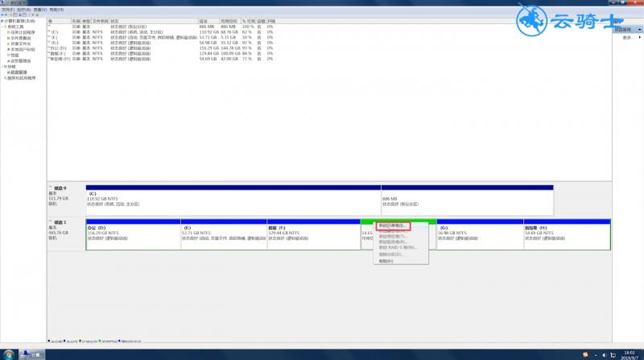Viewport: 644px width, 360px height.
Task: Open the 文件(F) menu
Action: pos(8,10)
